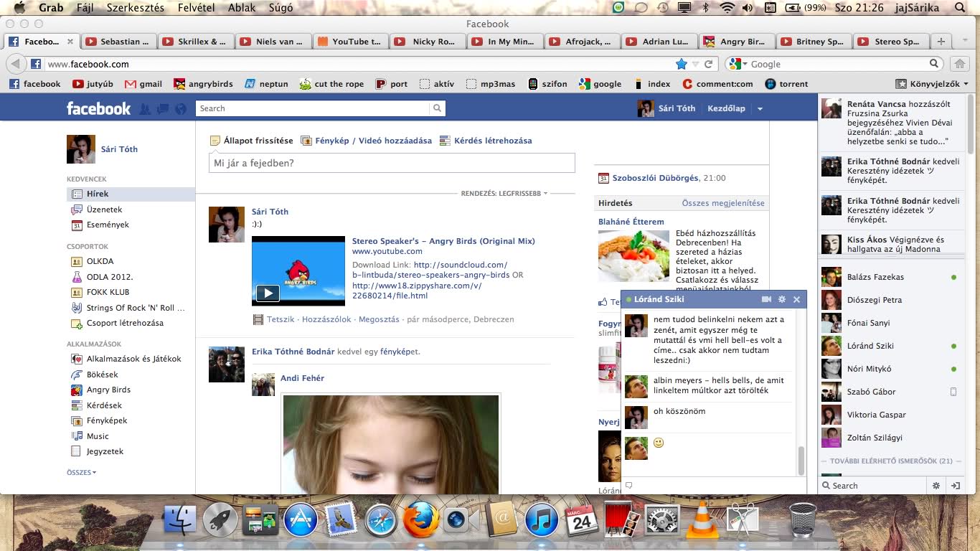The width and height of the screenshot is (980, 551).
Task: Open Facebook messages icon in blue bar
Action: 163,109
